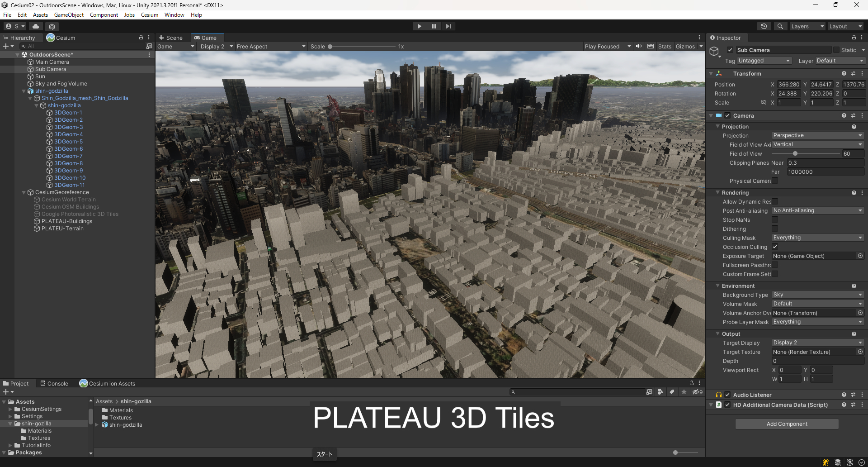This screenshot has width=868, height=467.
Task: Open the Unity cloud services icon
Action: (x=36, y=26)
